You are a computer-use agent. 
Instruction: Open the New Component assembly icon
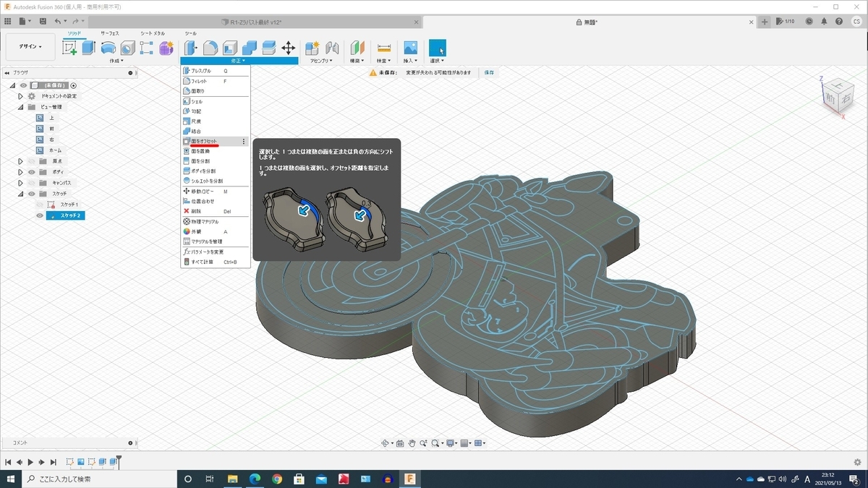pos(312,48)
